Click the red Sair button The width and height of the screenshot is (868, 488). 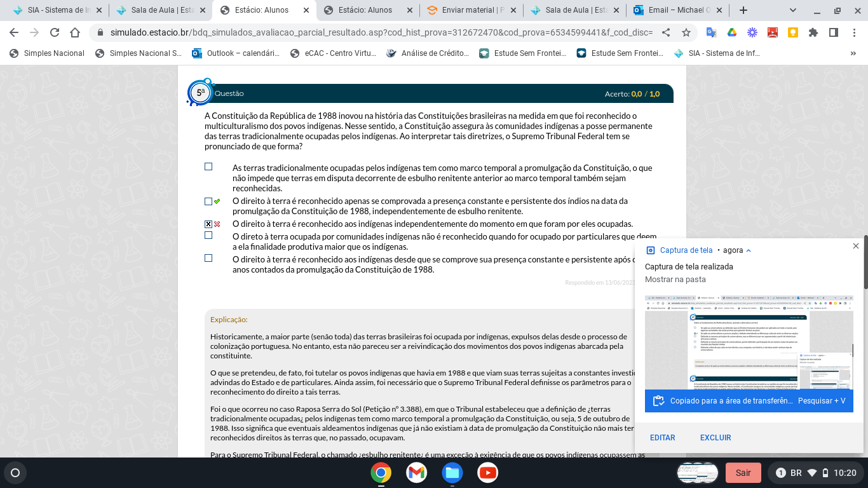click(743, 473)
